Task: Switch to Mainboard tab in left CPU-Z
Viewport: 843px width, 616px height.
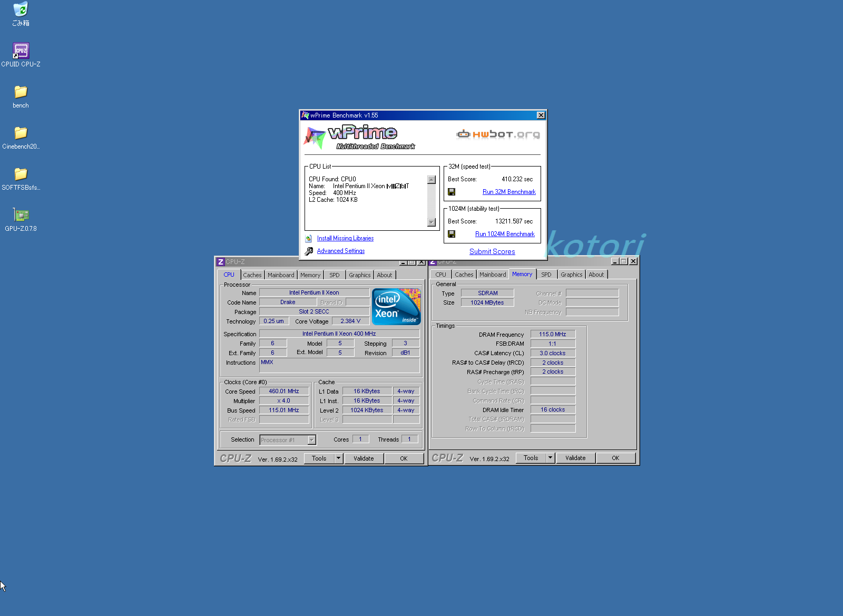Action: (281, 275)
